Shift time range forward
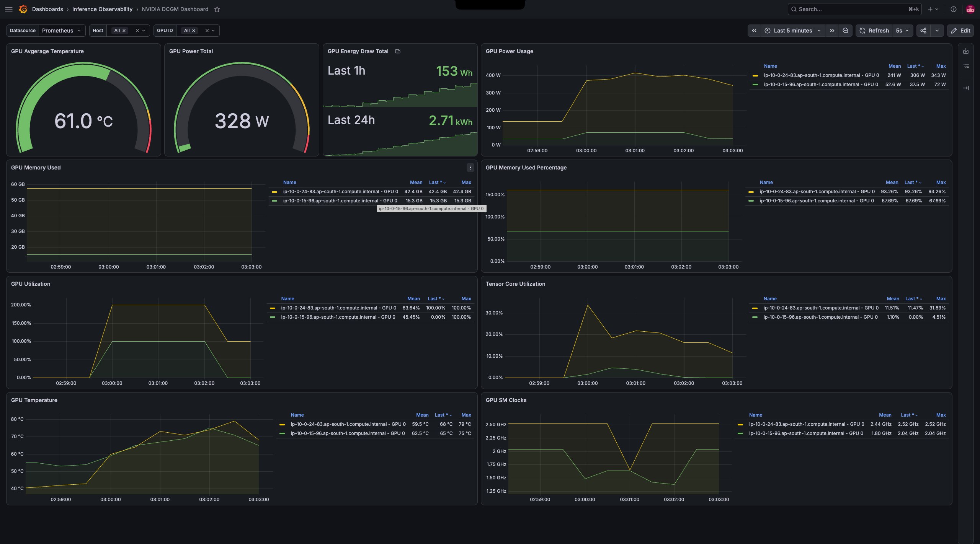The height and width of the screenshot is (544, 980). click(832, 31)
